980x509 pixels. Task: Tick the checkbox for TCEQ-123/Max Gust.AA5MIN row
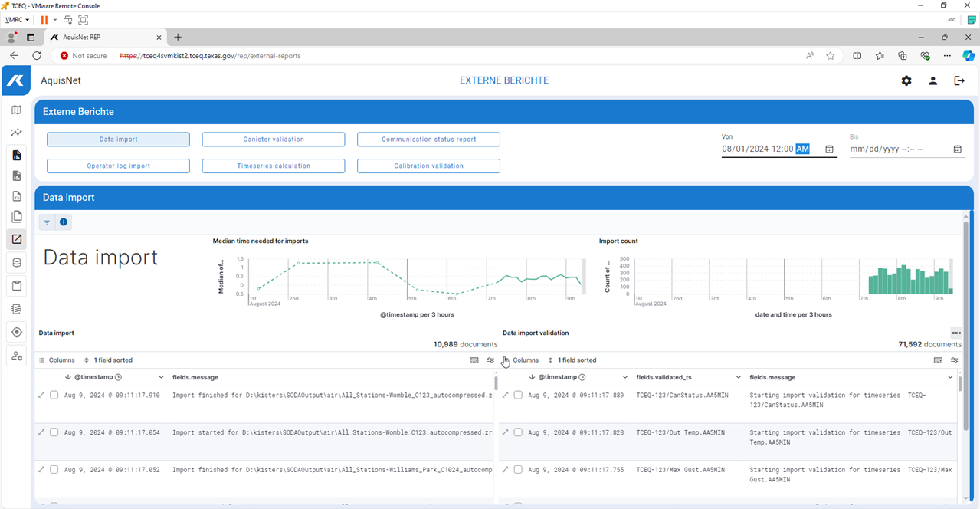point(518,470)
